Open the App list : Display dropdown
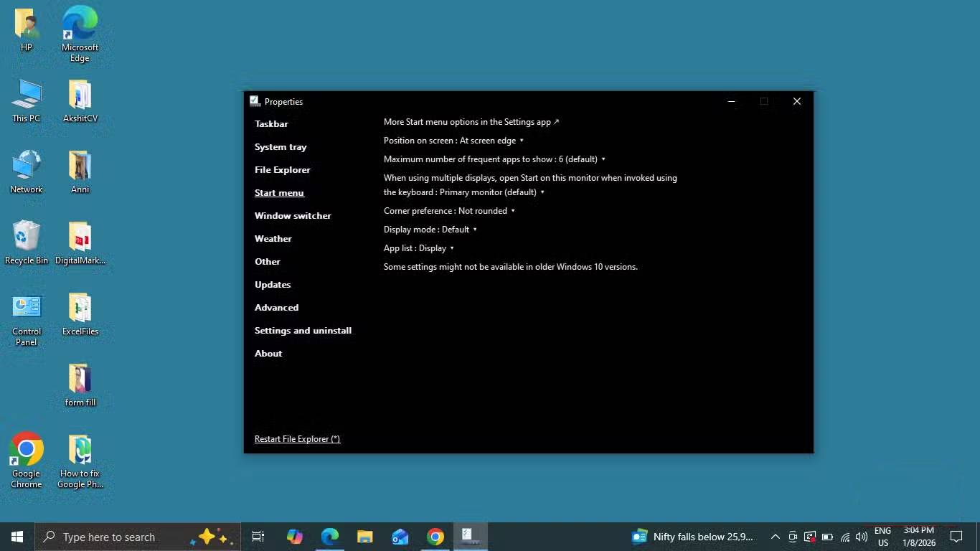 419,248
